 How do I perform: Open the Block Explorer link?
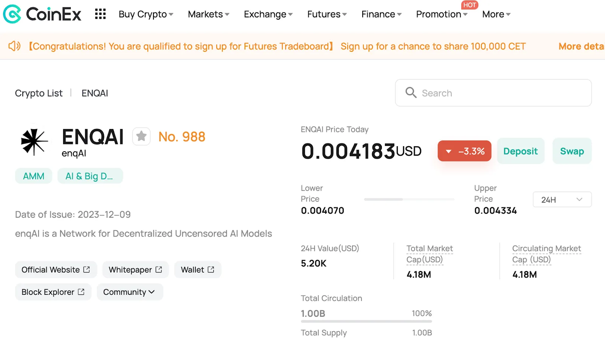pyautogui.click(x=53, y=292)
